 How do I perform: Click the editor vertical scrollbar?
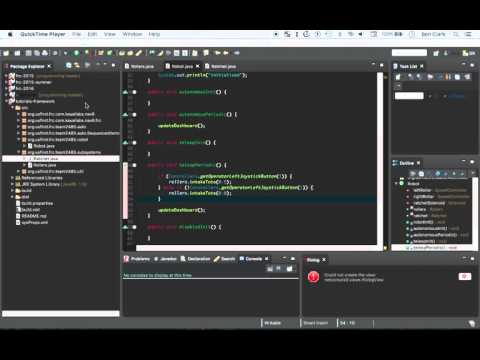tap(380, 159)
